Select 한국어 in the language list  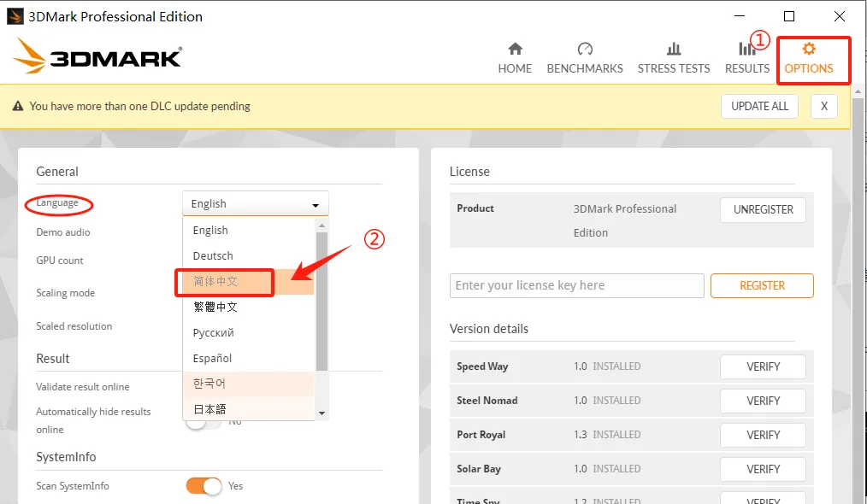[248, 384]
